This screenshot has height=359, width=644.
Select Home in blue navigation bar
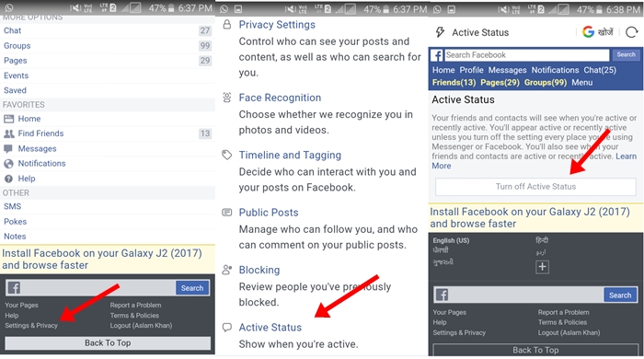[443, 70]
